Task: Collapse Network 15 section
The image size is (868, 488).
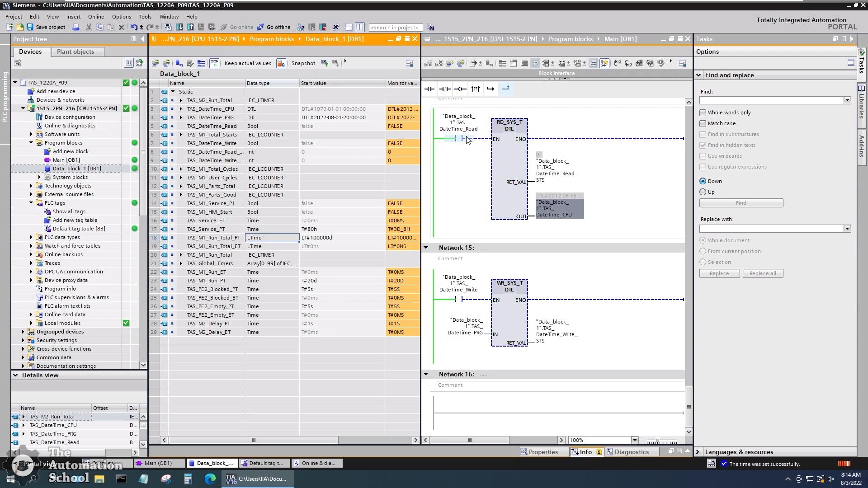Action: (426, 248)
